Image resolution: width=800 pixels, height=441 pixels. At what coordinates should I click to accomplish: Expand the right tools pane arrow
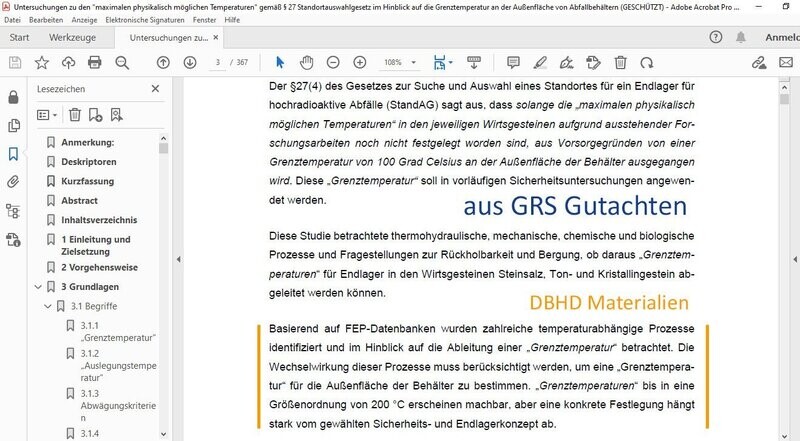(795, 259)
